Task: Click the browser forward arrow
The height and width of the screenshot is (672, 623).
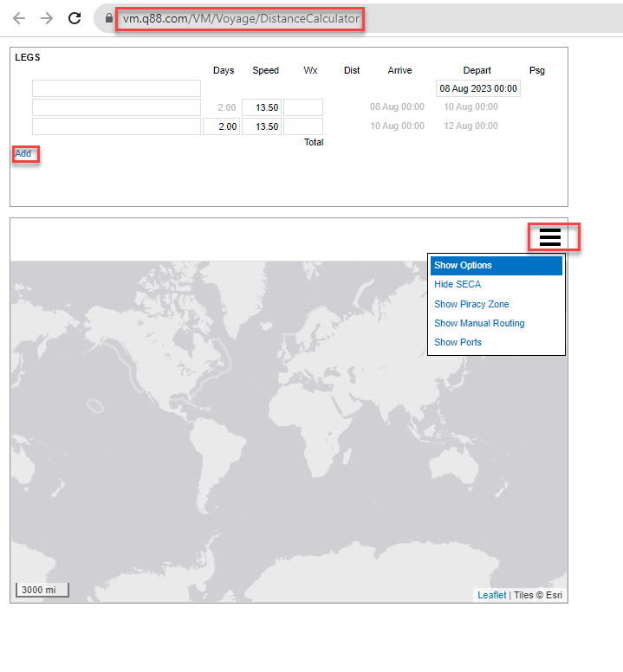Action: (x=47, y=18)
